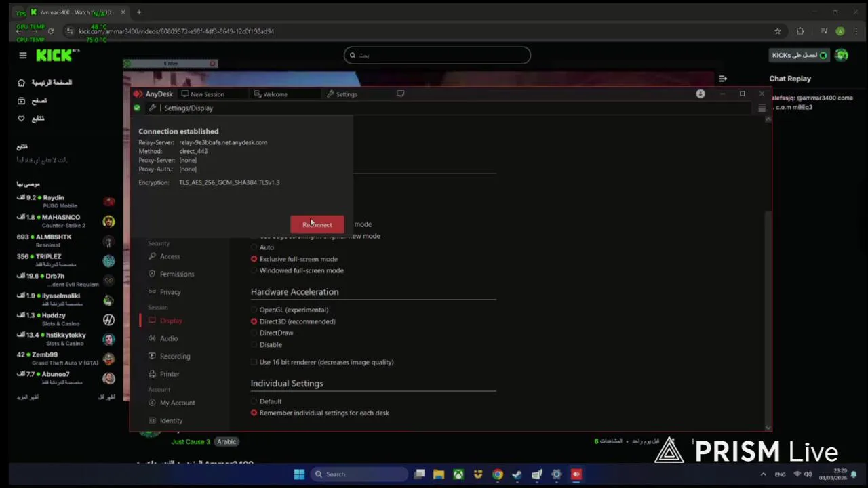Click the AnyDesk profile download icon in title bar
868x488 pixels.
pos(701,94)
